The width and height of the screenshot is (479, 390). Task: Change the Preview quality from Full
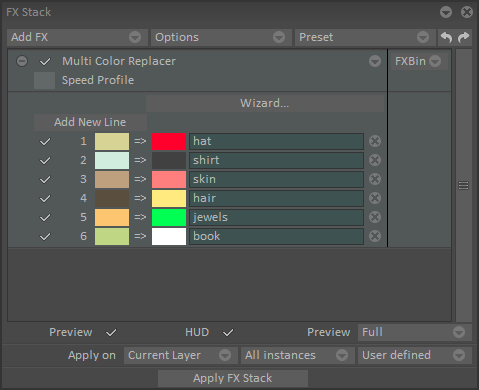point(415,332)
